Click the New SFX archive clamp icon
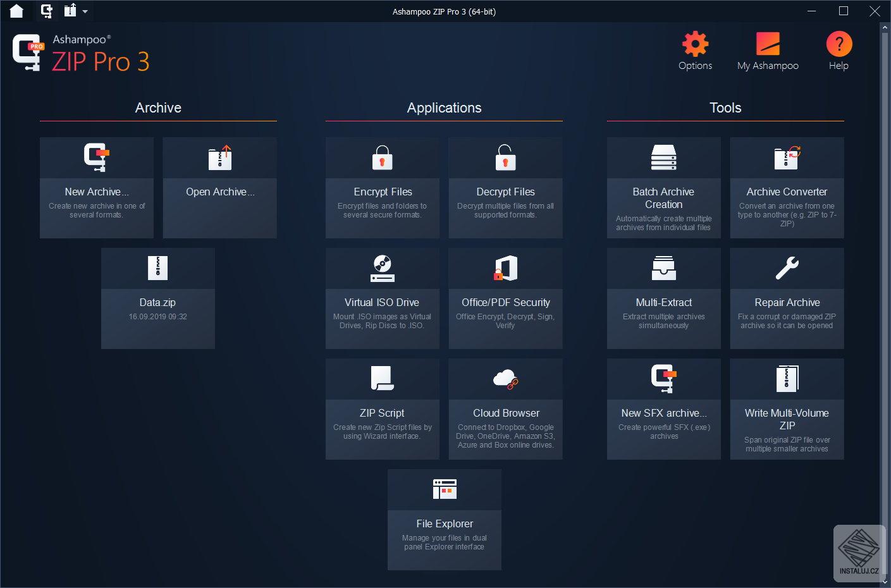The image size is (891, 588). pos(664,379)
